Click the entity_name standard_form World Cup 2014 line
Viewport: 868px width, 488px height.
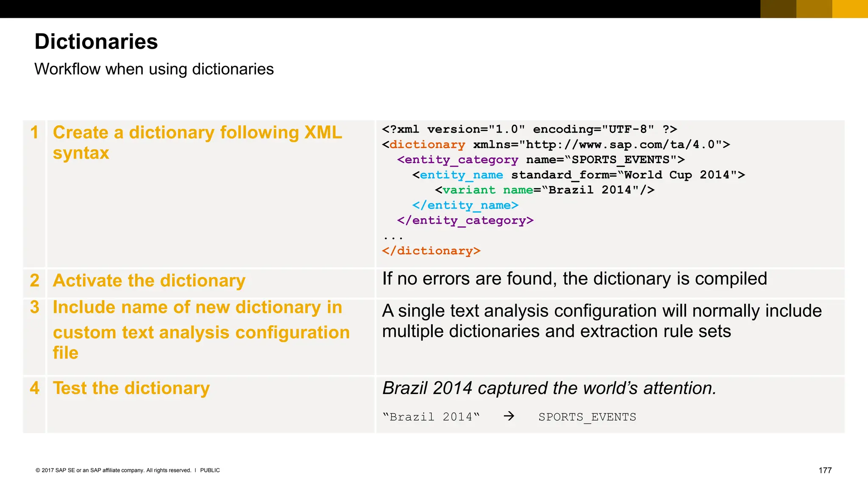pyautogui.click(x=579, y=175)
